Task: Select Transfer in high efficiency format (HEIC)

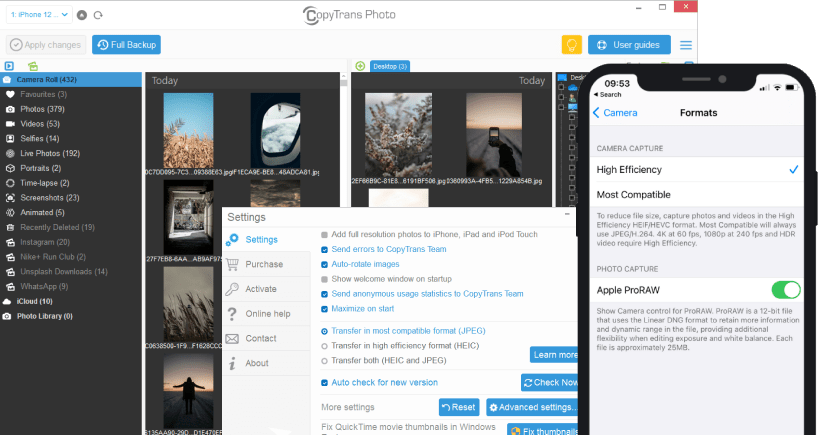Action: tap(324, 346)
